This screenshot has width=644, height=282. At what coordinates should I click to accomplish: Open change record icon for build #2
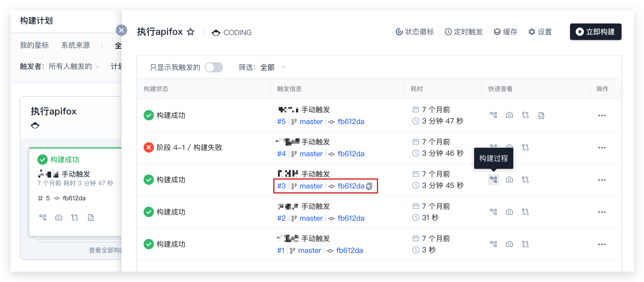[x=525, y=212]
